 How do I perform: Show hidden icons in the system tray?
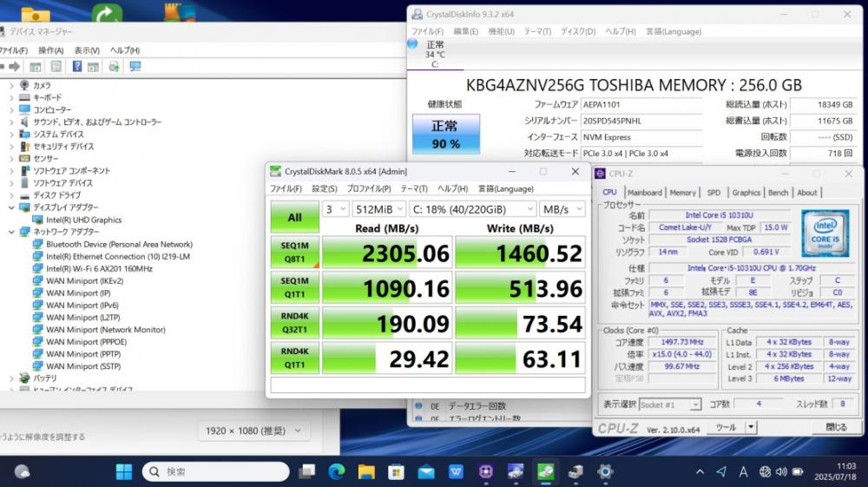tap(700, 472)
